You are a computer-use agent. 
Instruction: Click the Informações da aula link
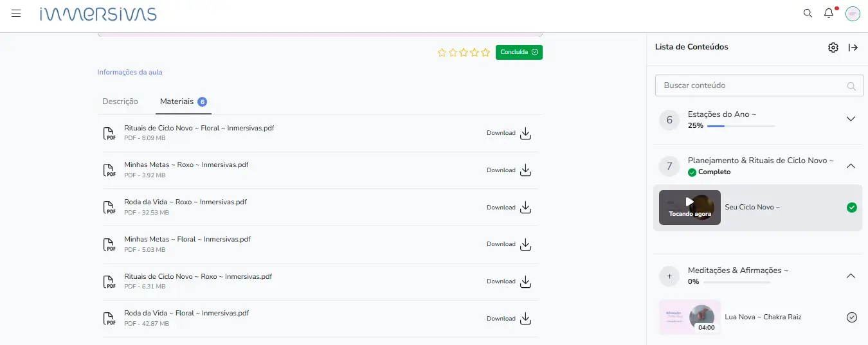(x=129, y=73)
